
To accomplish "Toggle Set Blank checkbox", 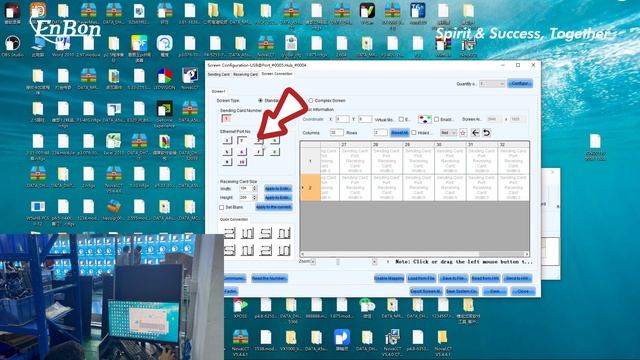I will coord(222,207).
